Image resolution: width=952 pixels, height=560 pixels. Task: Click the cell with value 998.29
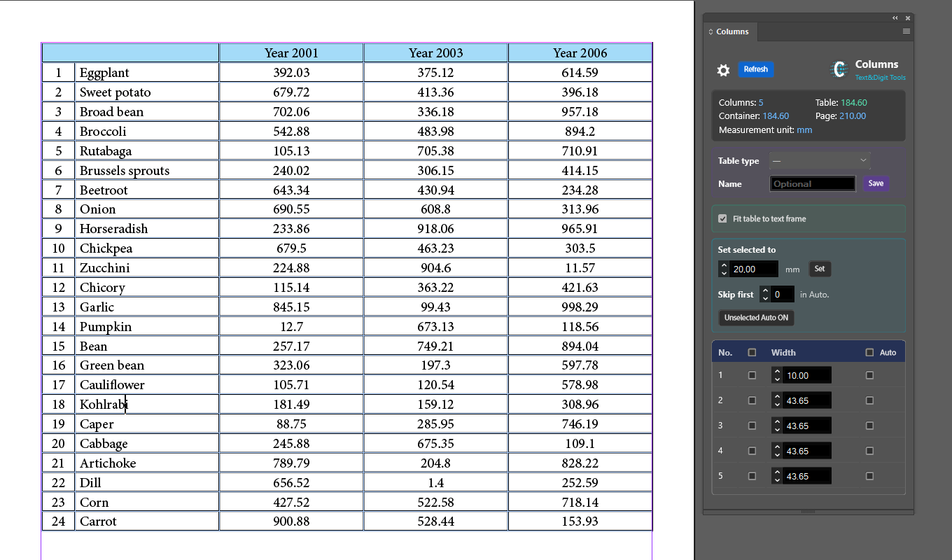click(580, 307)
